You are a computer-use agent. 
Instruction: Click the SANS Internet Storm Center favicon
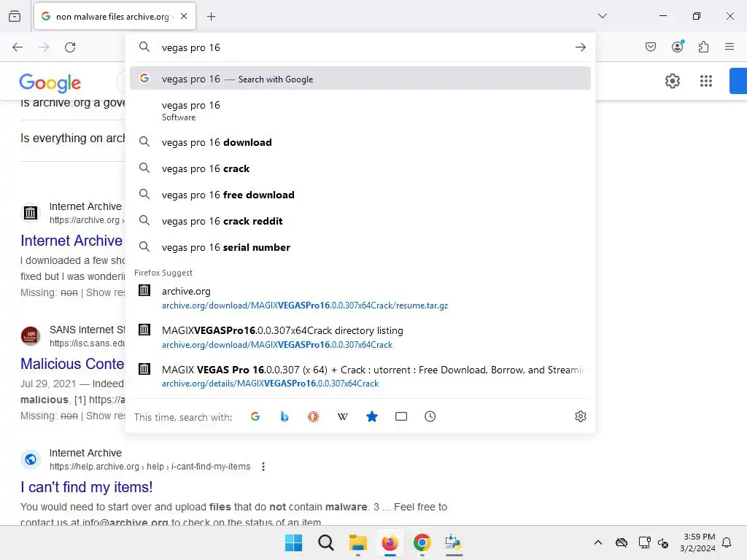coord(31,335)
